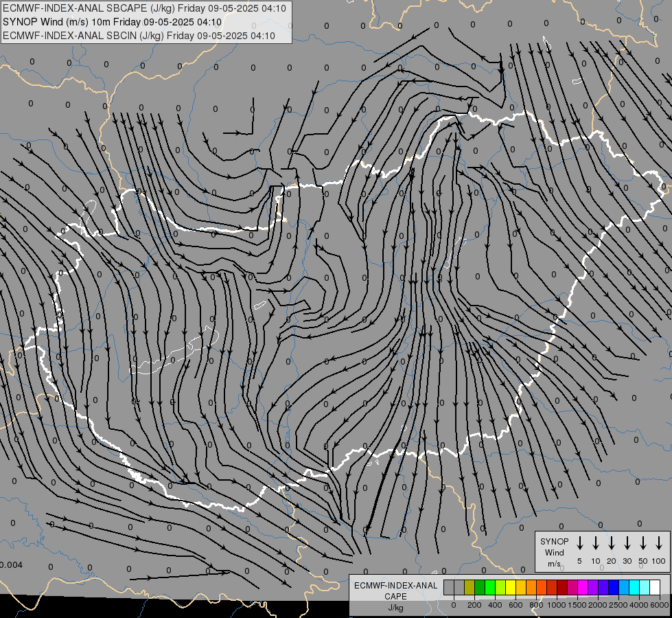Image resolution: width=672 pixels, height=618 pixels.
Task: Click the 600 tick label on color scale
Action: point(515,605)
